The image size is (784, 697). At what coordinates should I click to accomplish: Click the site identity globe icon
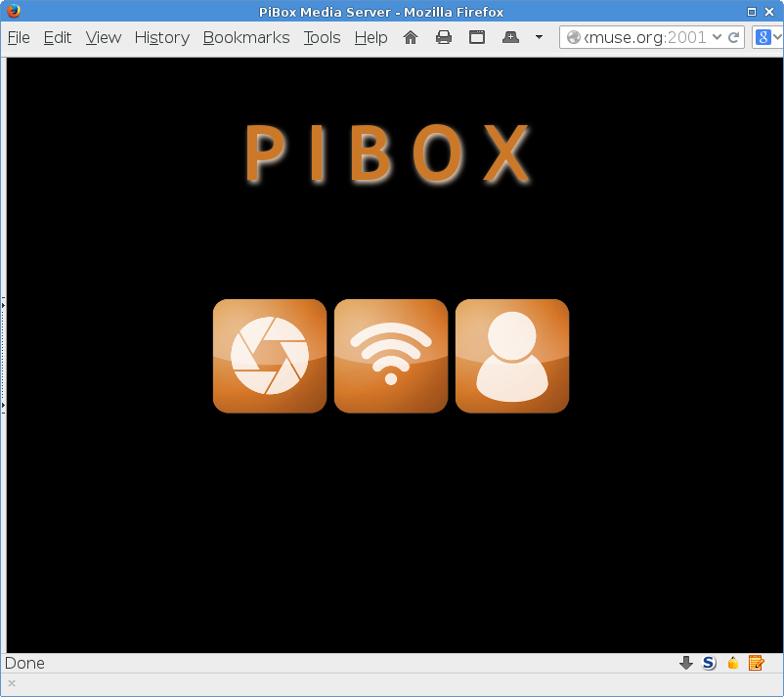pos(574,37)
